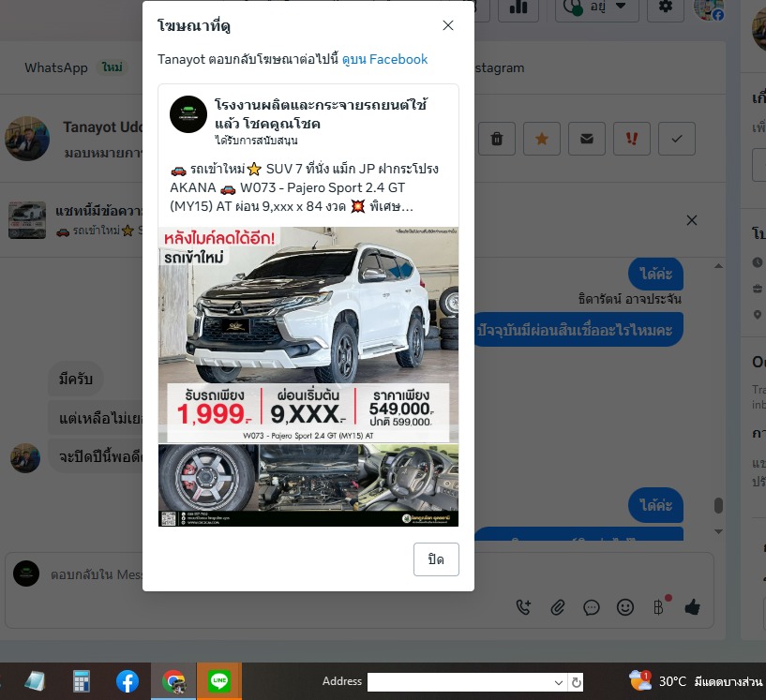Click the message 'ปัจจุบันมีผ่อนสินเชื่ออะไรไหมคะ'

tap(578, 330)
